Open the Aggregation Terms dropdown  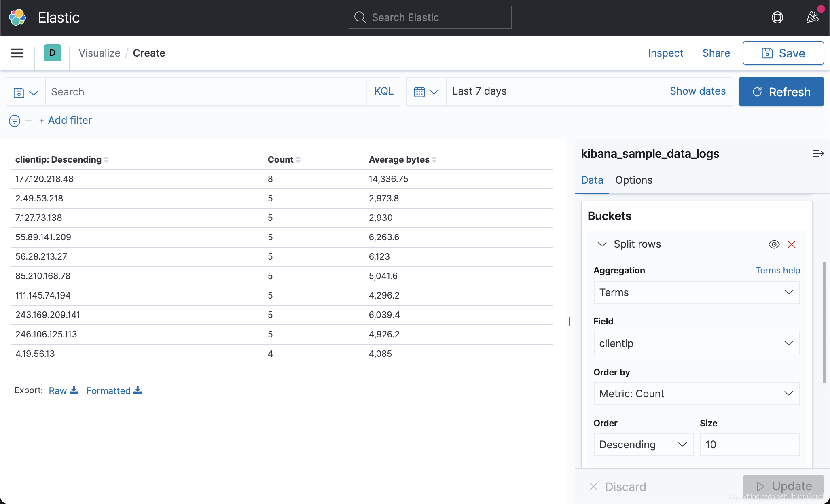coord(696,292)
